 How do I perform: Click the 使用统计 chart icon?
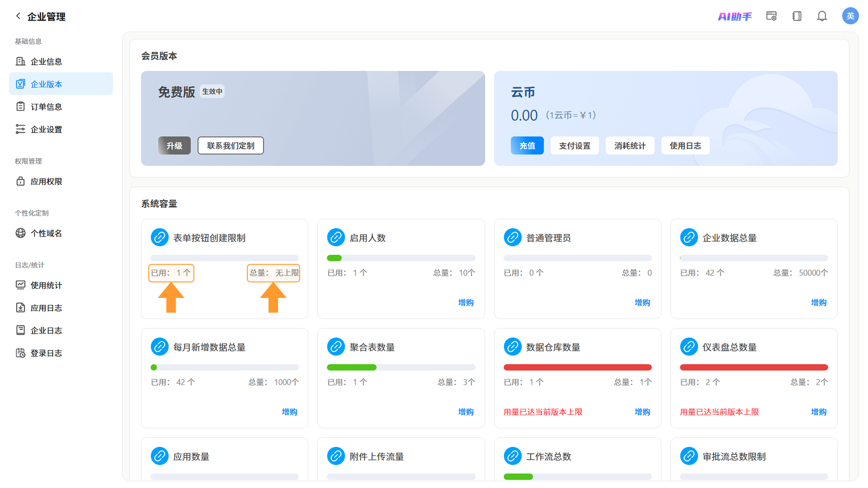pos(21,285)
